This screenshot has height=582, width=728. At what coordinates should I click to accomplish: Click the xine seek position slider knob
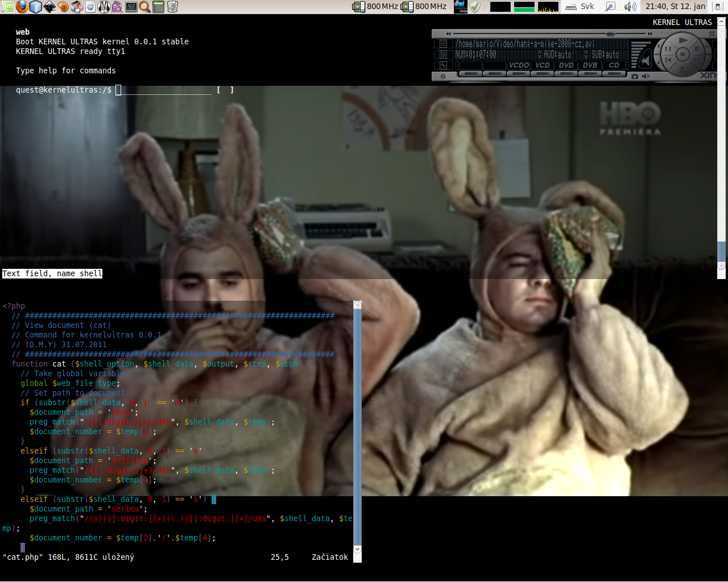click(x=610, y=34)
